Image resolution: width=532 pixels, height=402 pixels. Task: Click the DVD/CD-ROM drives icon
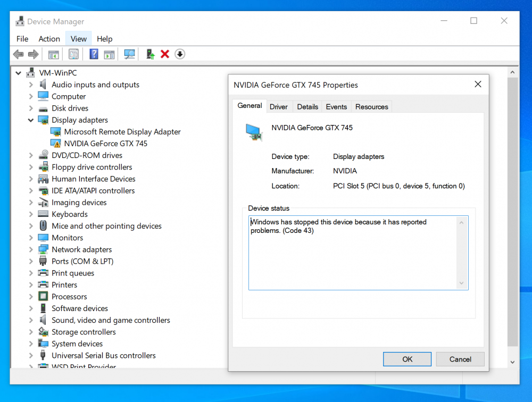tap(43, 155)
